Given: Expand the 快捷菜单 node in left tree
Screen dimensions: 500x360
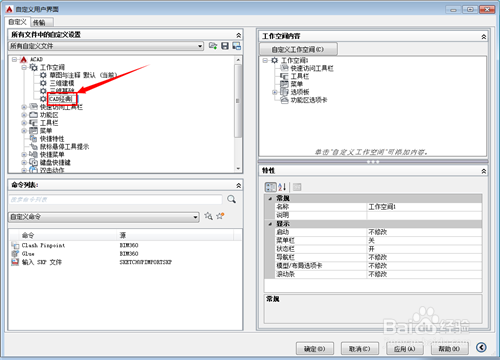Looking at the screenshot, I should [24, 155].
